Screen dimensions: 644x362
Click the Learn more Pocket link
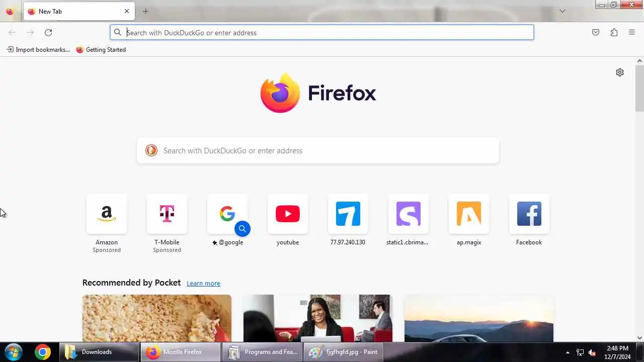click(x=203, y=284)
